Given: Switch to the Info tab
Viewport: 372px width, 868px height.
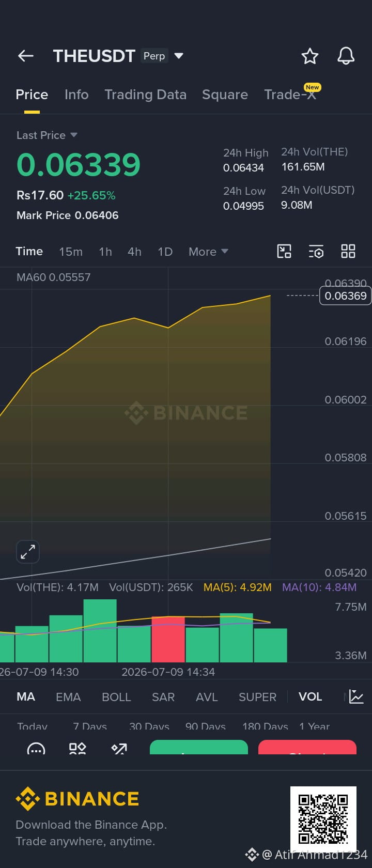Looking at the screenshot, I should pyautogui.click(x=76, y=95).
